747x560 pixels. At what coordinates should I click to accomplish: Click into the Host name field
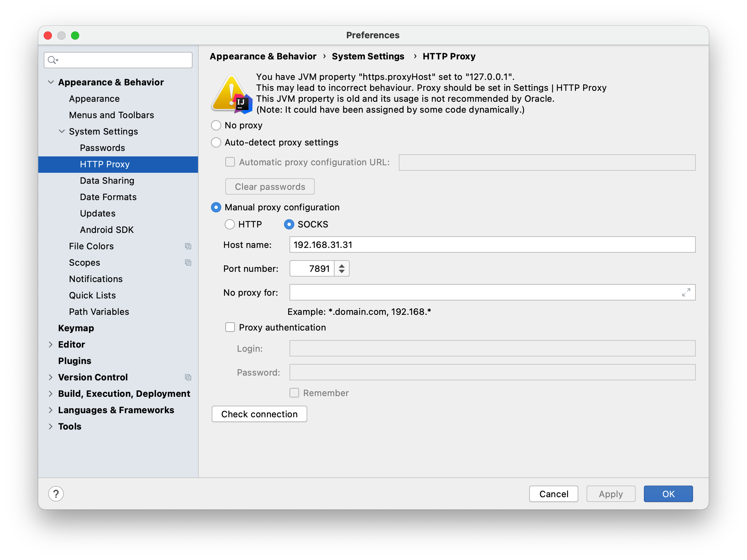[492, 245]
